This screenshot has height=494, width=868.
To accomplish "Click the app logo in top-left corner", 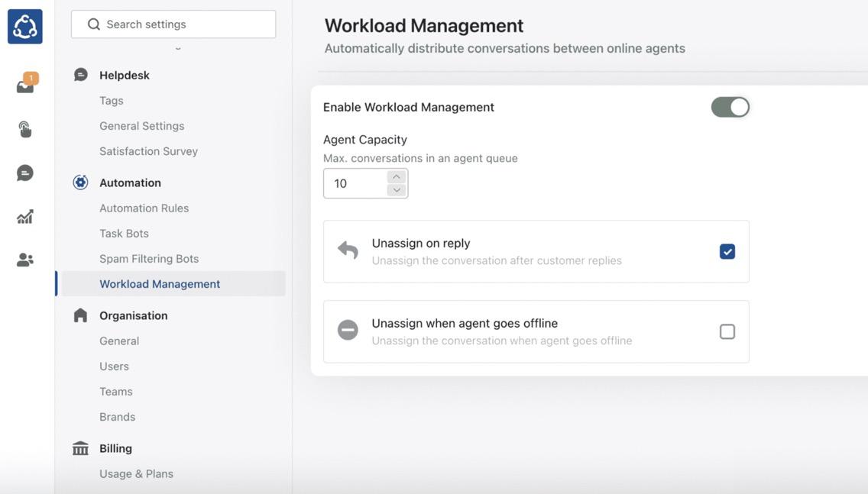I will click(24, 27).
